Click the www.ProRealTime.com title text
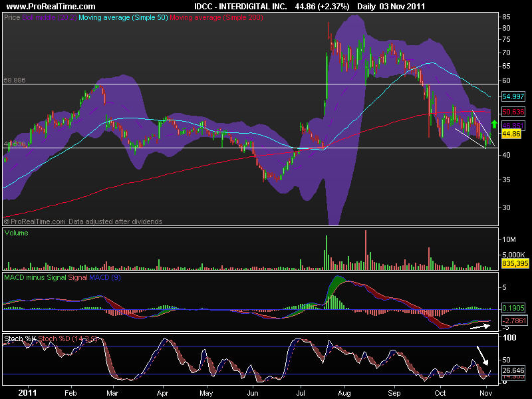This screenshot has height=399, width=532. tap(51, 6)
